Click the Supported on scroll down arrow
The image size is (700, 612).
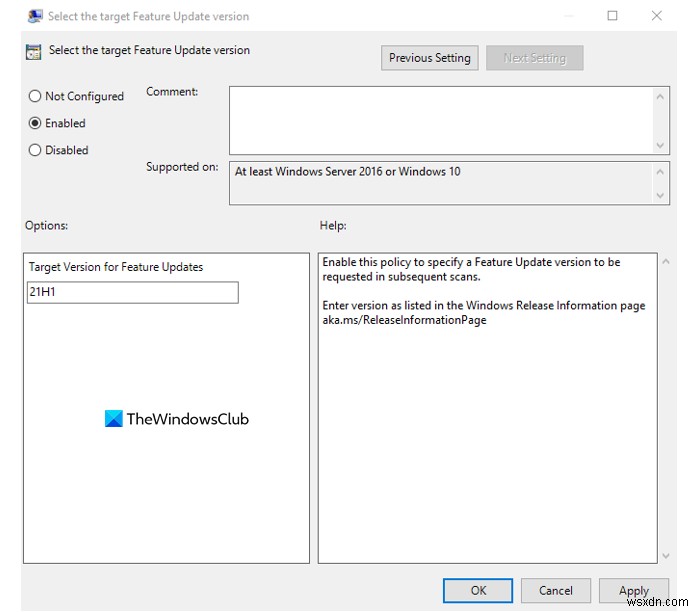660,196
